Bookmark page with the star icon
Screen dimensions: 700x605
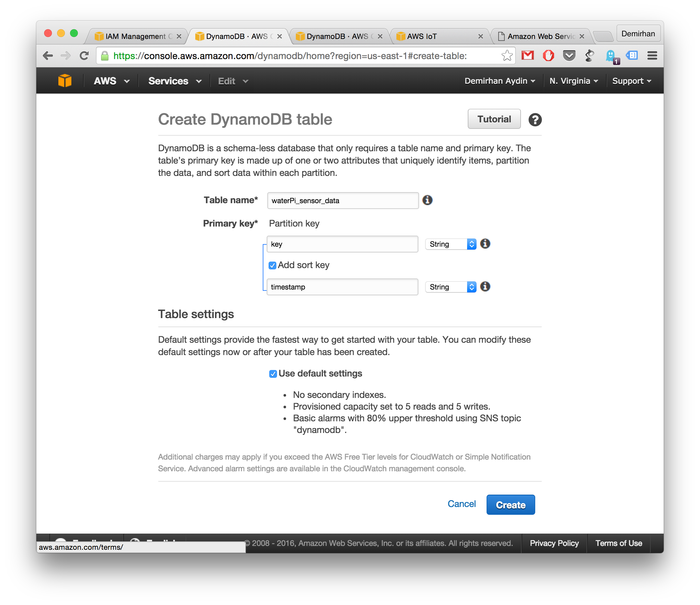pyautogui.click(x=506, y=56)
